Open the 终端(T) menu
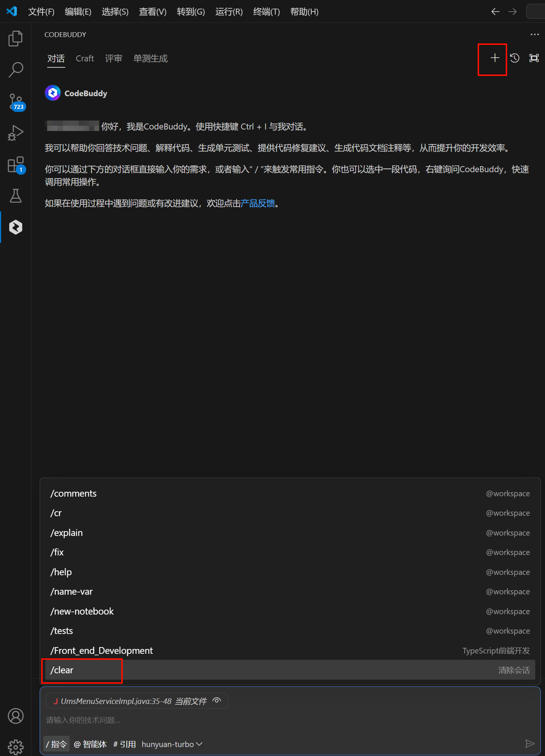The width and height of the screenshot is (545, 756). pos(266,12)
